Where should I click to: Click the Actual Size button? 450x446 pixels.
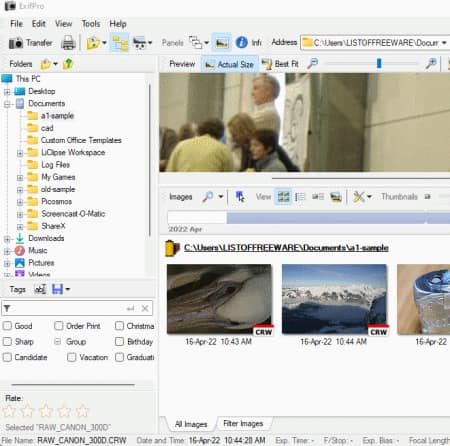point(229,64)
